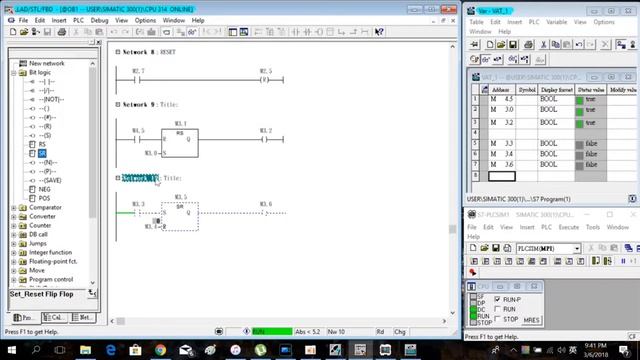Open the notification center in system tray

(624, 350)
